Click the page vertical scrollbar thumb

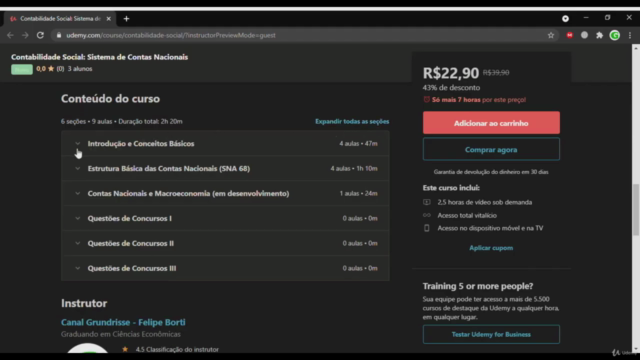pos(636,210)
